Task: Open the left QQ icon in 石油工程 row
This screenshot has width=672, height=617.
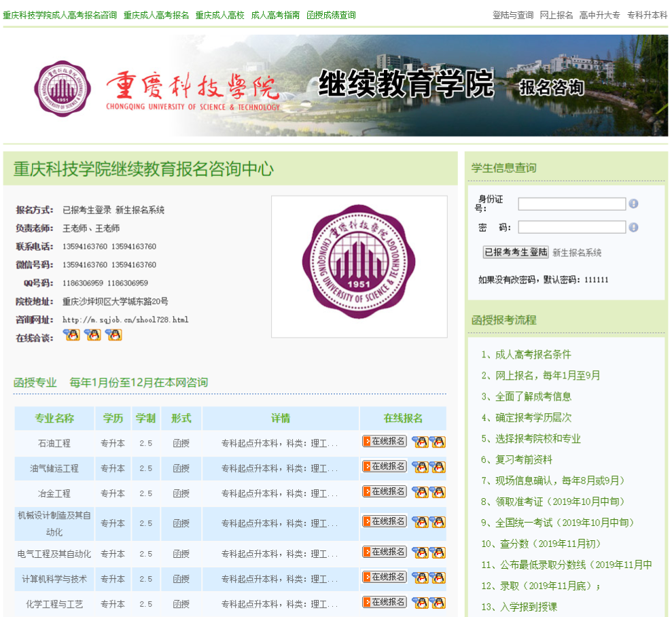Action: tap(421, 442)
